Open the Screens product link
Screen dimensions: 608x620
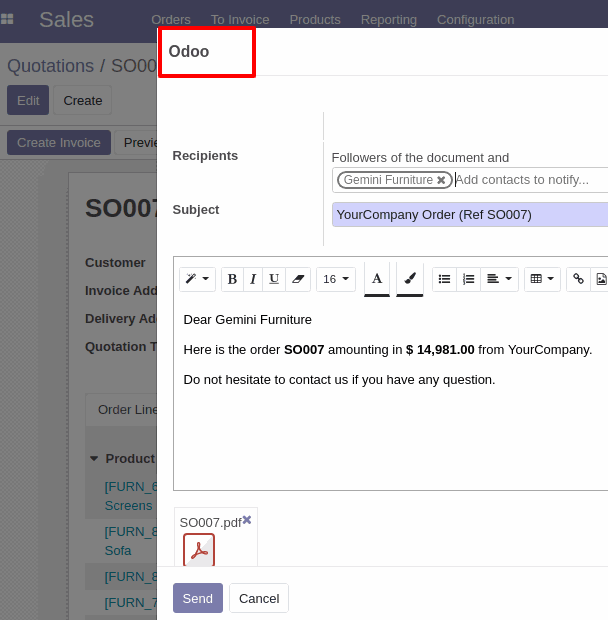tap(128, 505)
